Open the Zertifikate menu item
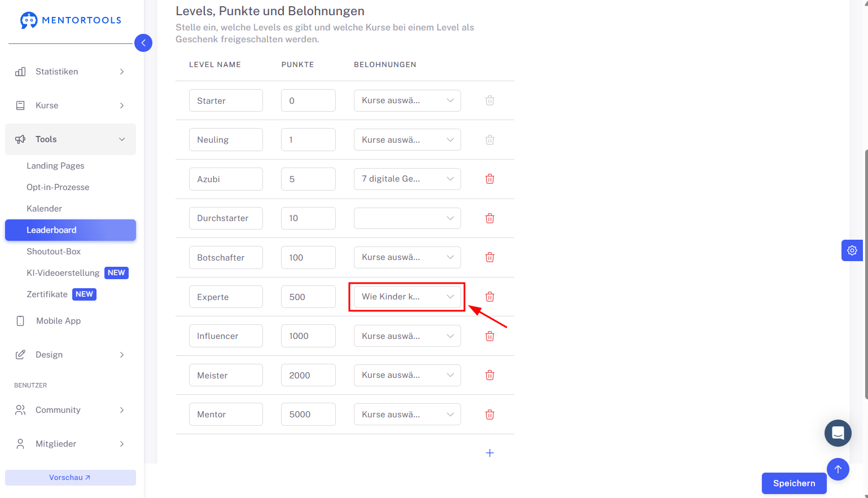This screenshot has height=498, width=868. (x=47, y=294)
